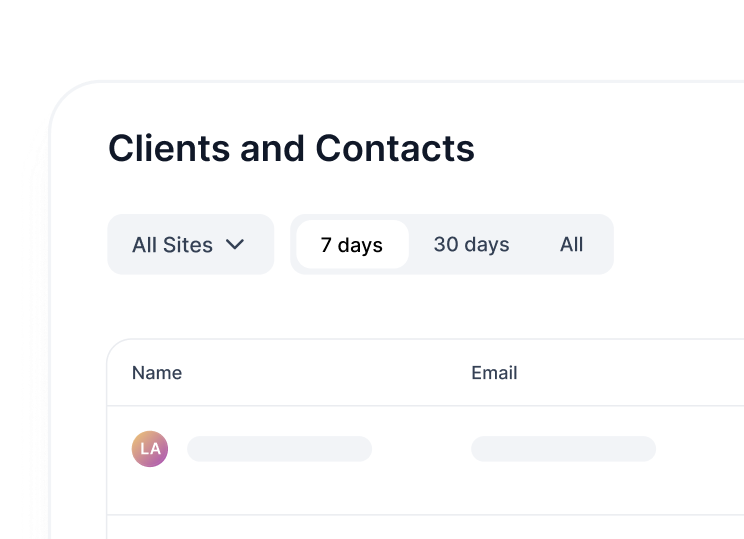Sort by the Email column header

[x=494, y=373]
